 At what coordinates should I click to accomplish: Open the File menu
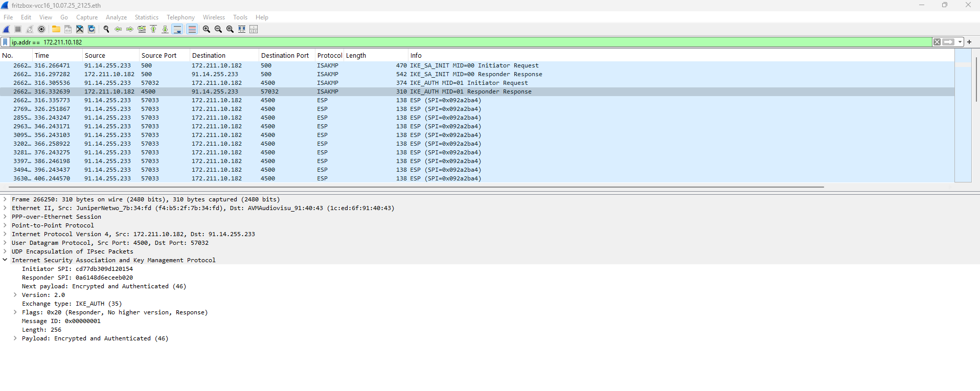point(8,17)
